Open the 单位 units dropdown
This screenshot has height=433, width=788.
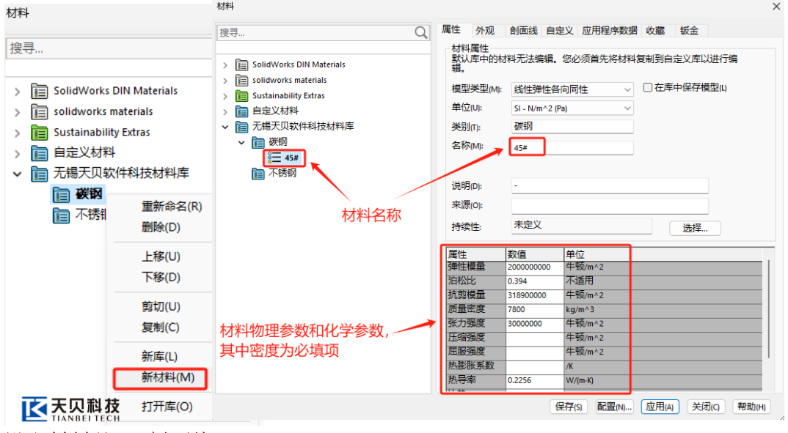[628, 108]
